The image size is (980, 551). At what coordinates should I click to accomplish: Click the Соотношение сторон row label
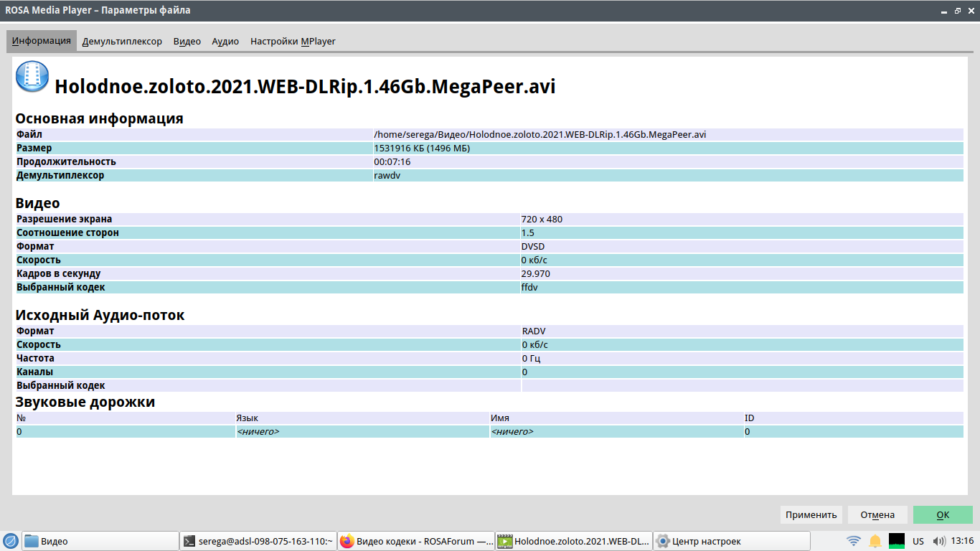pos(68,232)
